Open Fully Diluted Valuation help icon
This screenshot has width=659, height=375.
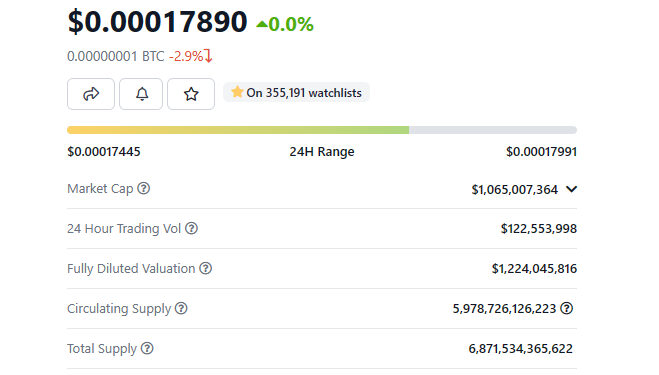point(206,268)
